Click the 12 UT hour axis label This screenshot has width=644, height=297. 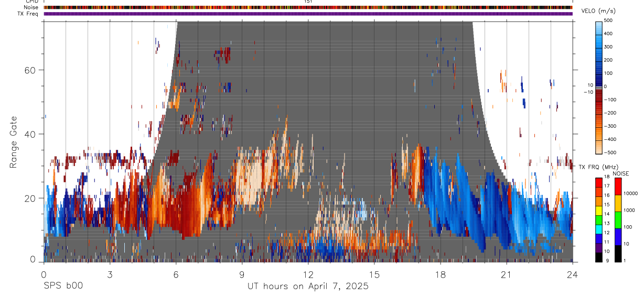[308, 274]
